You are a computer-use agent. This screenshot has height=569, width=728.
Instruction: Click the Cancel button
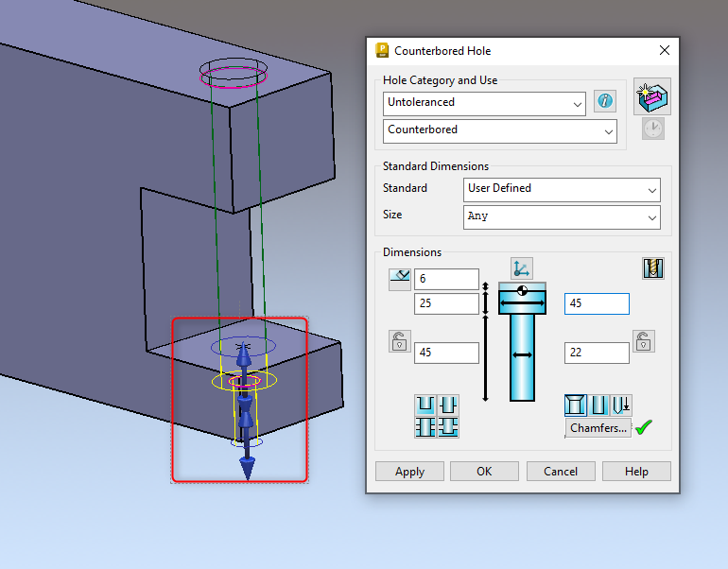click(x=561, y=472)
